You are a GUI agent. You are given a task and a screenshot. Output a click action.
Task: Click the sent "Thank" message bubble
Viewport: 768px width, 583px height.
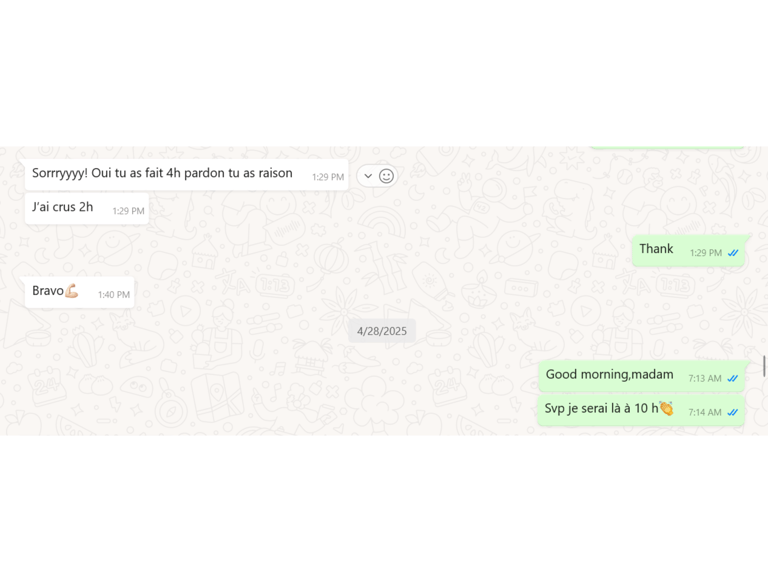click(688, 250)
